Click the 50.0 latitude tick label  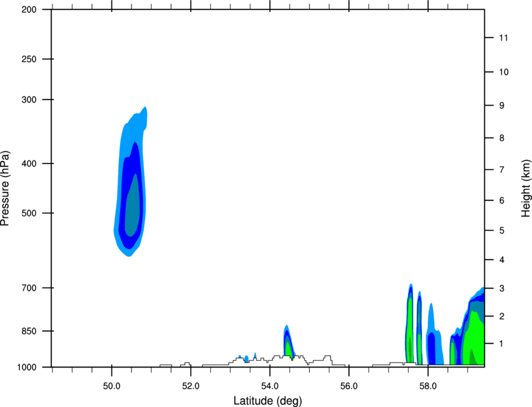point(111,386)
